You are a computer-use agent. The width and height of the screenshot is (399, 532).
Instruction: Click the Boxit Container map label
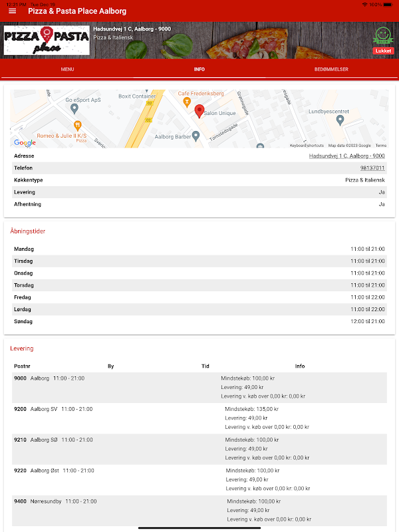click(137, 96)
